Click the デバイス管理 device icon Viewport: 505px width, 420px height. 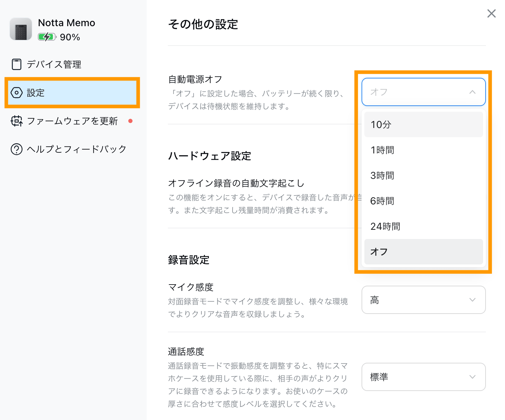[x=17, y=64]
